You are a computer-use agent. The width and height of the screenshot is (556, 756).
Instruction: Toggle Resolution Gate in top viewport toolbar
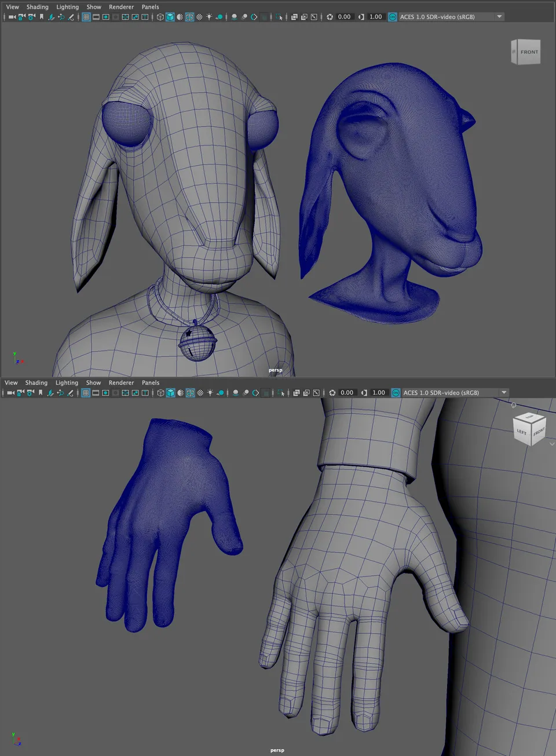(x=106, y=17)
